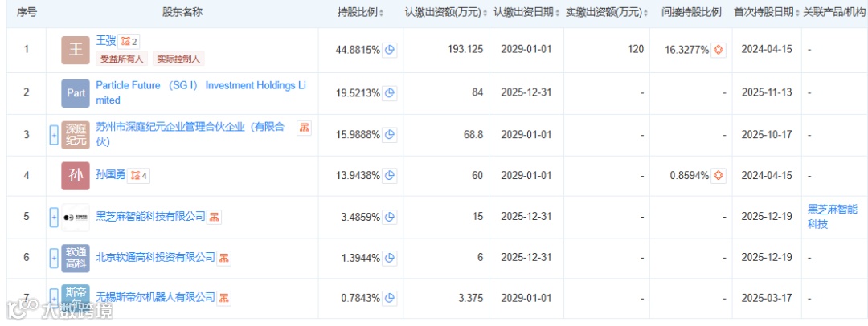Open pie chart icon beside 44.8815%
The image size is (868, 326).
coord(391,50)
